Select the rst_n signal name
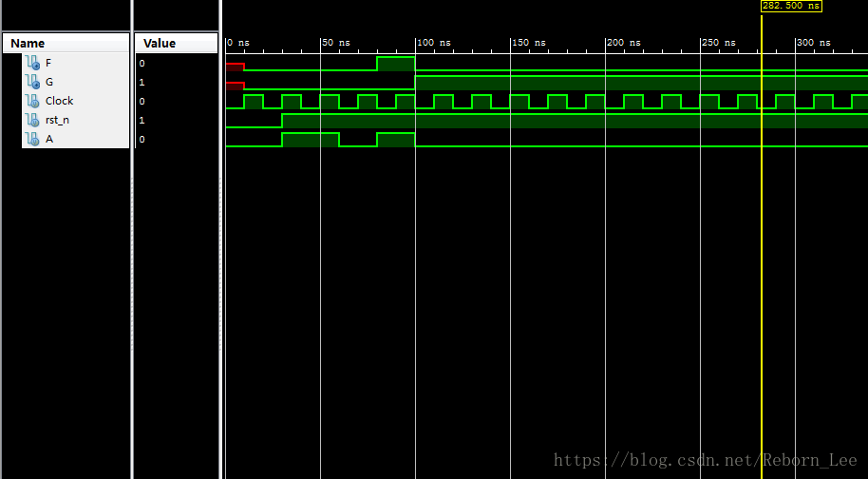This screenshot has width=868, height=479. [x=57, y=120]
